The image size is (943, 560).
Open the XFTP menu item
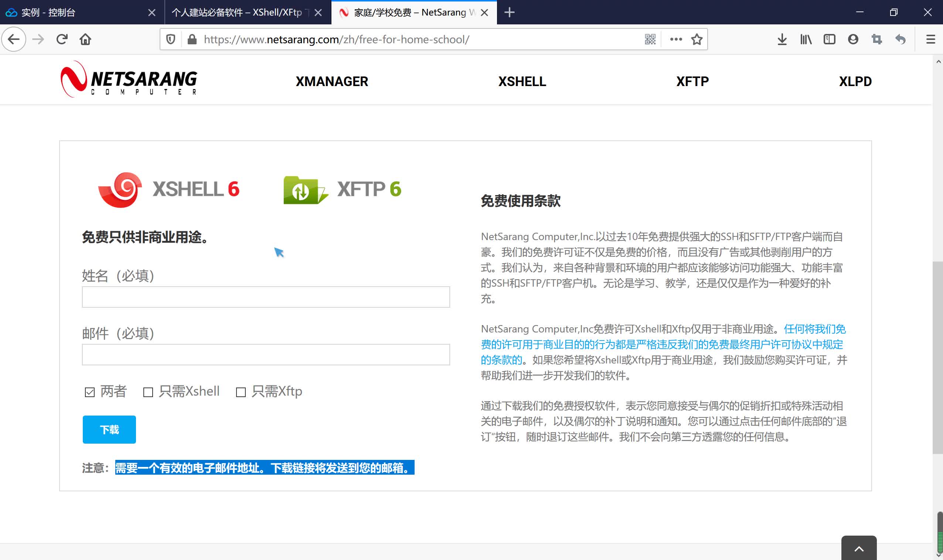(x=692, y=82)
